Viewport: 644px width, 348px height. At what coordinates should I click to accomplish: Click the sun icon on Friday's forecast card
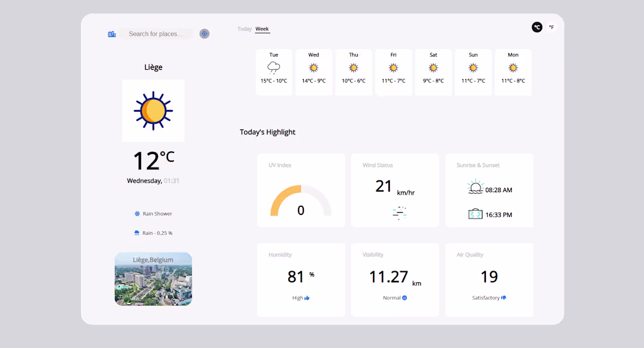tap(393, 67)
